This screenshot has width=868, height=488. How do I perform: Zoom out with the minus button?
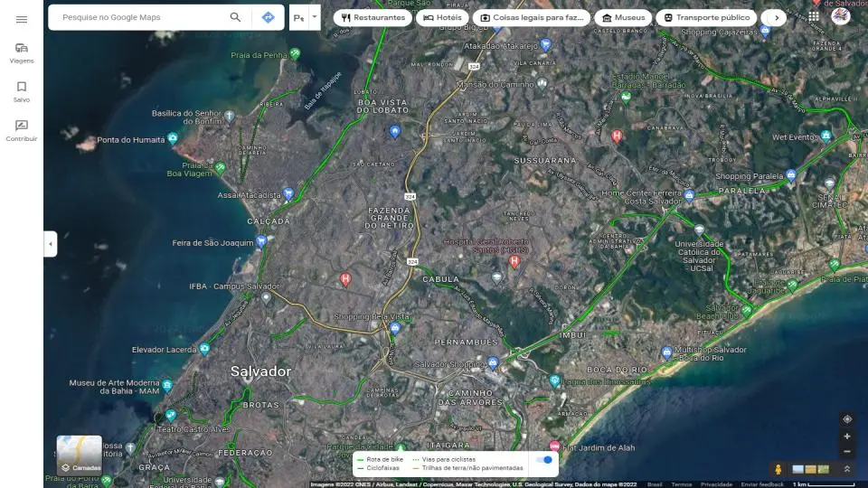tap(846, 451)
